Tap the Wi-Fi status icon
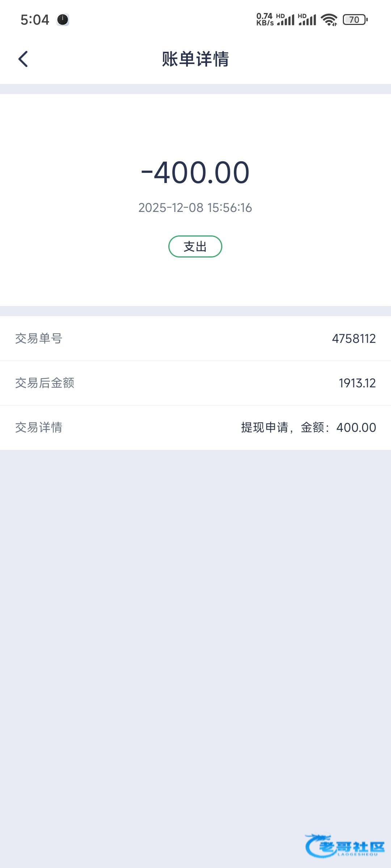This screenshot has height=868, width=391. (x=329, y=20)
